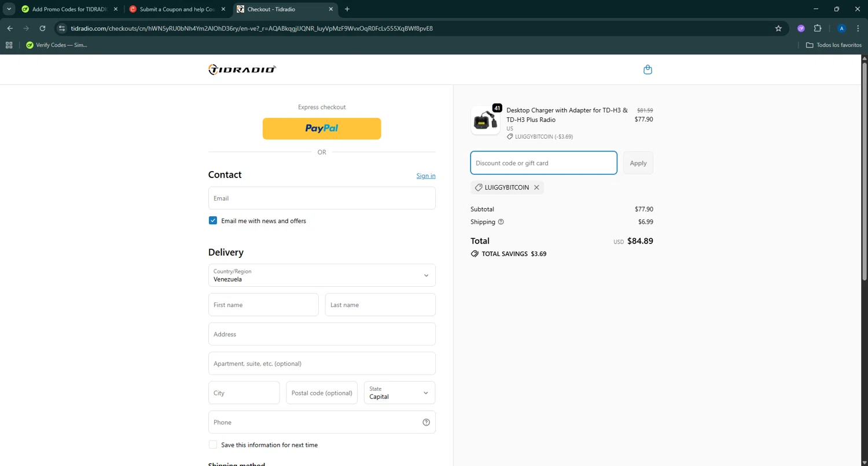868x466 pixels.
Task: Close the Submit a Coupon tab
Action: click(x=223, y=9)
